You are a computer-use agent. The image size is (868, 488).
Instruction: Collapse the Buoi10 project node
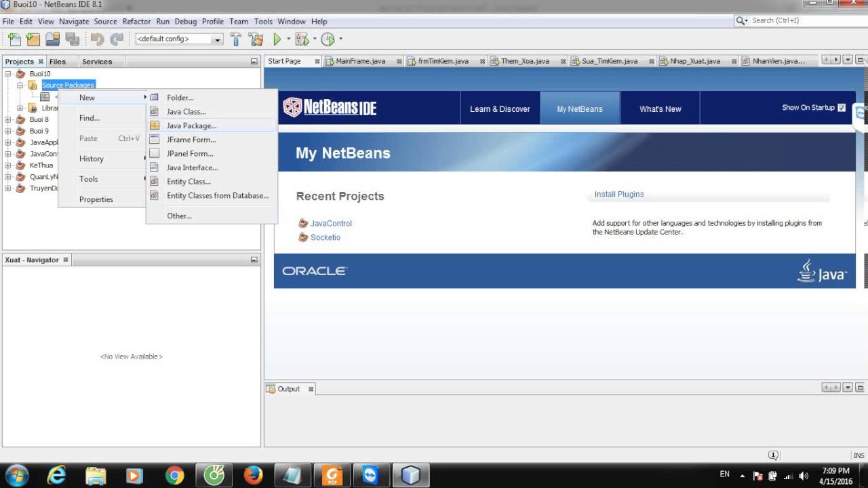[x=8, y=73]
